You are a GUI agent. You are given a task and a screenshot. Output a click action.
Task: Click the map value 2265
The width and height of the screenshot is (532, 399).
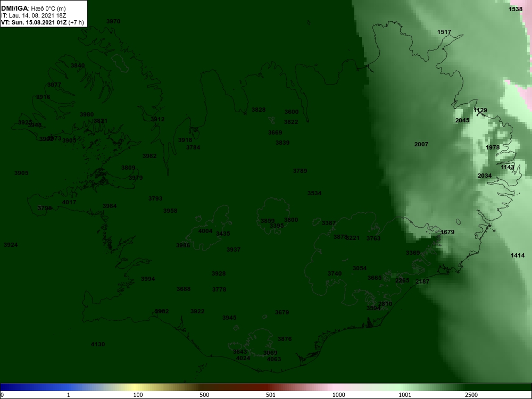point(402,280)
